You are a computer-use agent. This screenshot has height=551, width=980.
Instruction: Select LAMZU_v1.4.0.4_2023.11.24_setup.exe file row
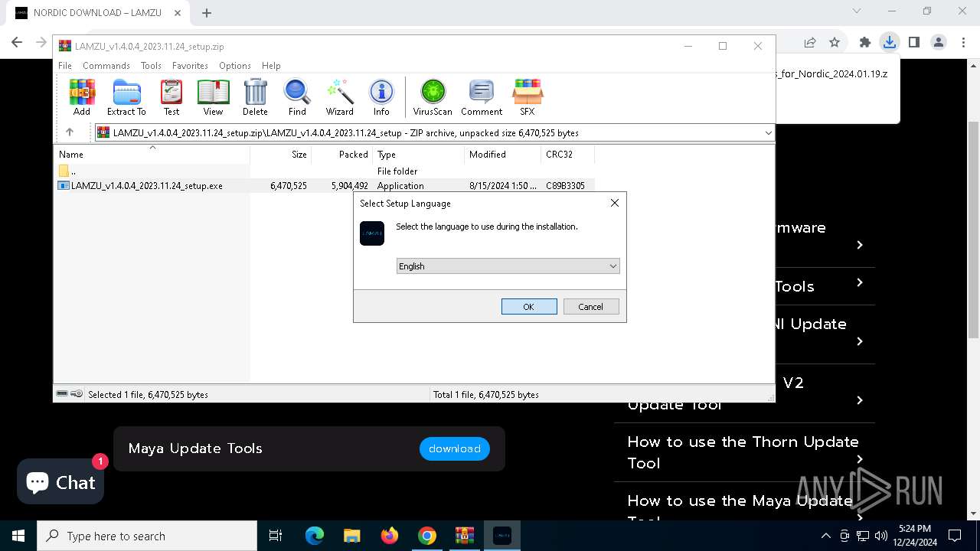point(325,185)
